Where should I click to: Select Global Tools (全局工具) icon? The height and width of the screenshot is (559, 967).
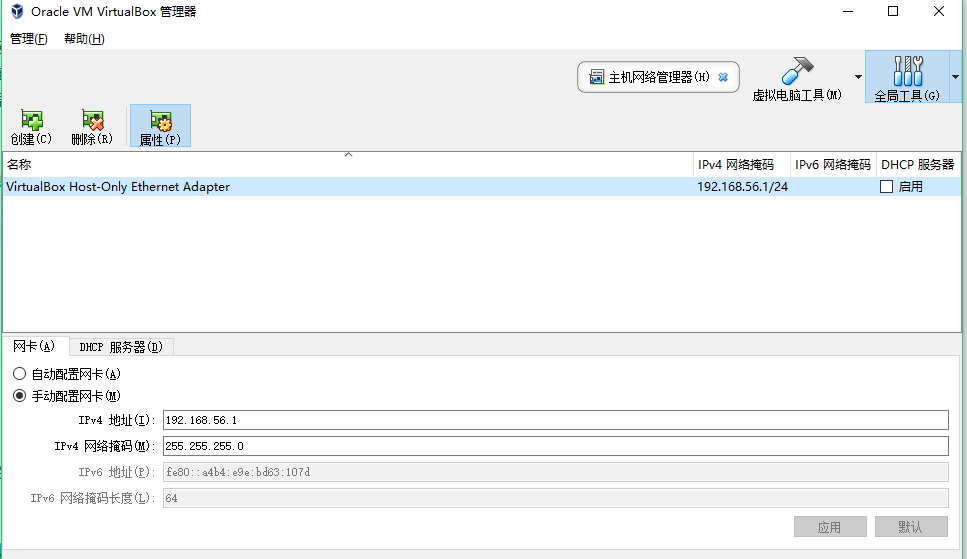907,77
